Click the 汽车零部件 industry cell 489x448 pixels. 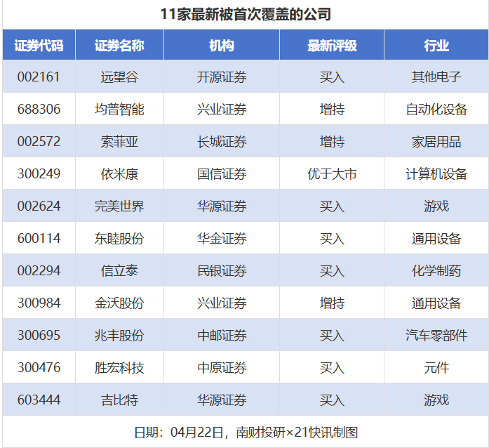point(436,336)
